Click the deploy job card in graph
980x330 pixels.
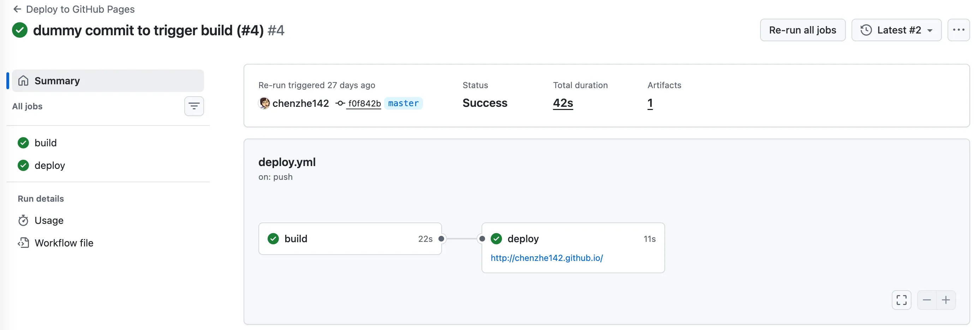(x=573, y=248)
